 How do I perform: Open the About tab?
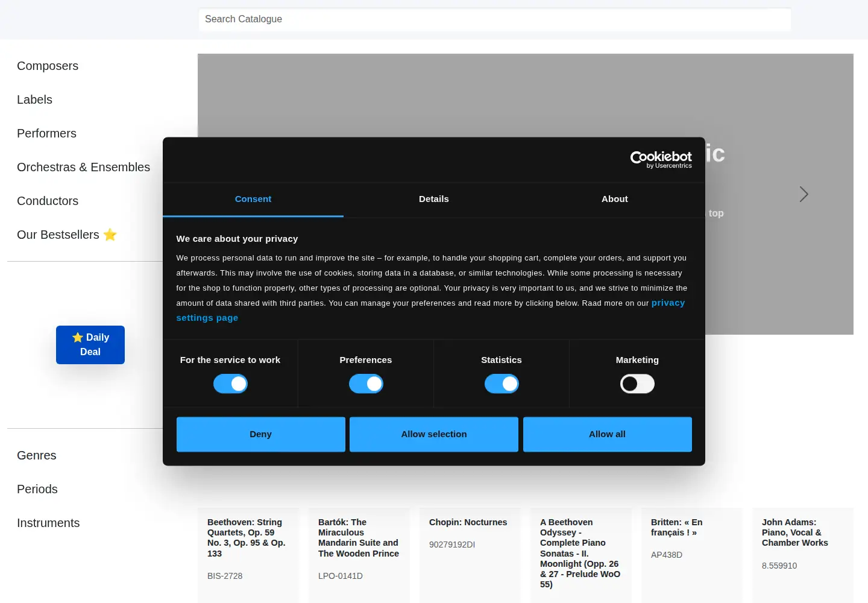click(x=615, y=199)
